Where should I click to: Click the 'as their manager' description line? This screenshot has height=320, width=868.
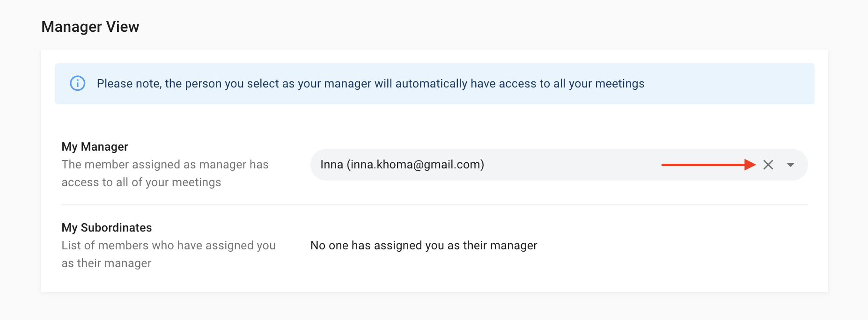pos(107,263)
